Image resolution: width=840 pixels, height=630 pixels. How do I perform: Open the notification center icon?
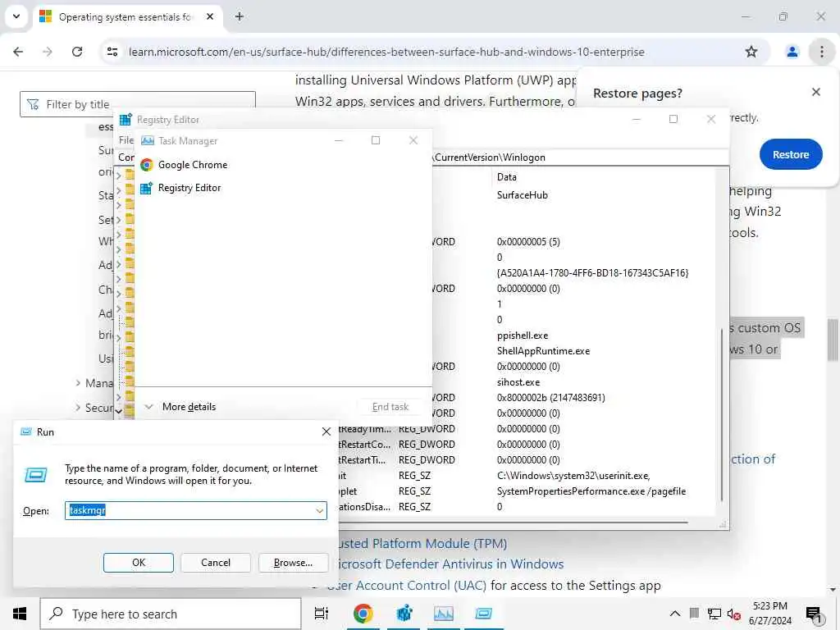[814, 614]
